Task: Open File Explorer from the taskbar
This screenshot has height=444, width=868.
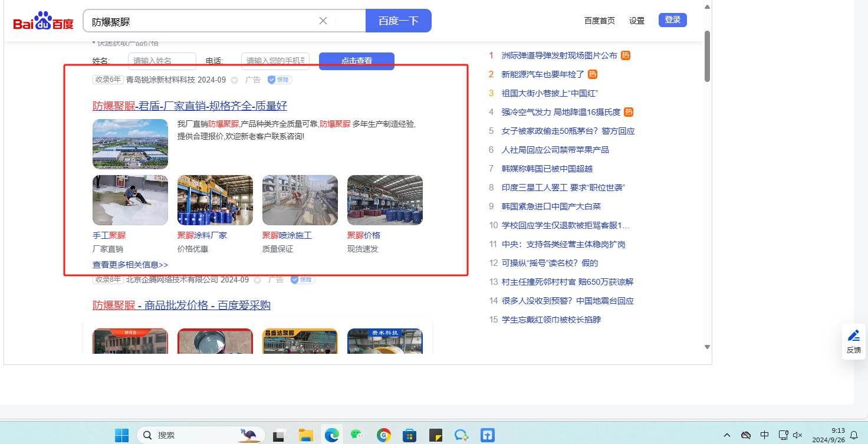Action: point(305,435)
